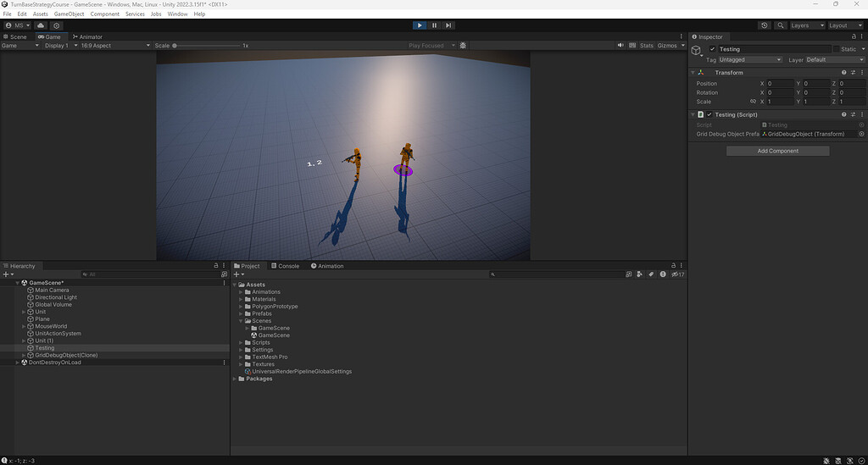Open the Transform help icon
Image resolution: width=868 pixels, height=465 pixels.
(843, 73)
